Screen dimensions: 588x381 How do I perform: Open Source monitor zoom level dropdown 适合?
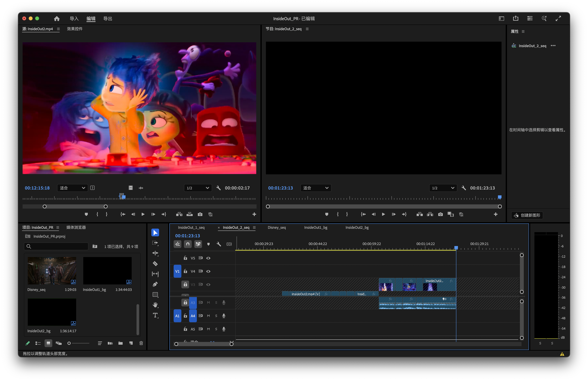tap(72, 188)
